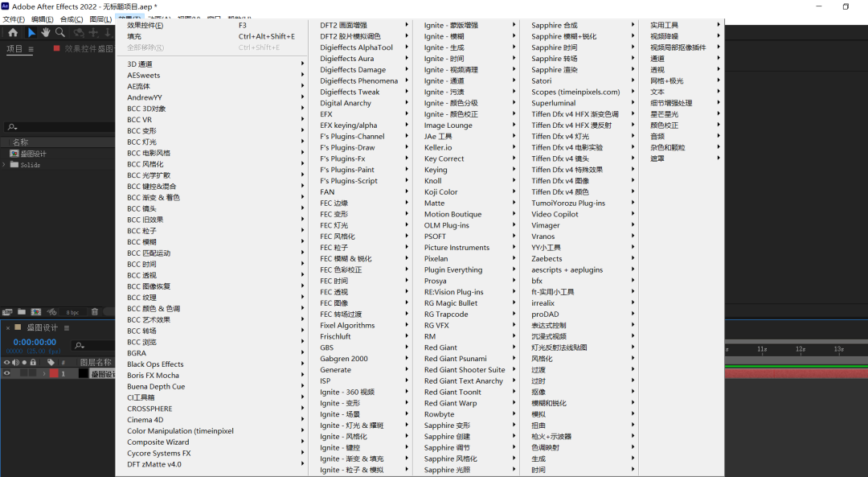Open the BCC 3D对象 submenu
Image resolution: width=868 pixels, height=477 pixels.
pos(215,109)
